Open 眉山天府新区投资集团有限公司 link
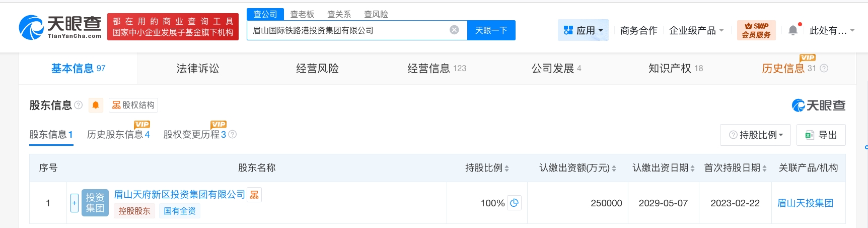This screenshot has height=228, width=868. coord(179,195)
